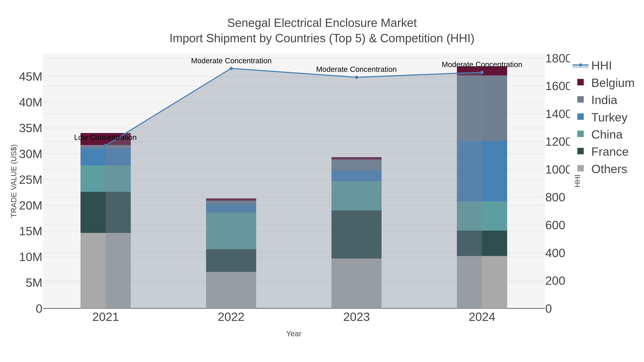The width and height of the screenshot is (644, 362).
Task: Select the 2024 Turkey bar segment
Action: 482,171
